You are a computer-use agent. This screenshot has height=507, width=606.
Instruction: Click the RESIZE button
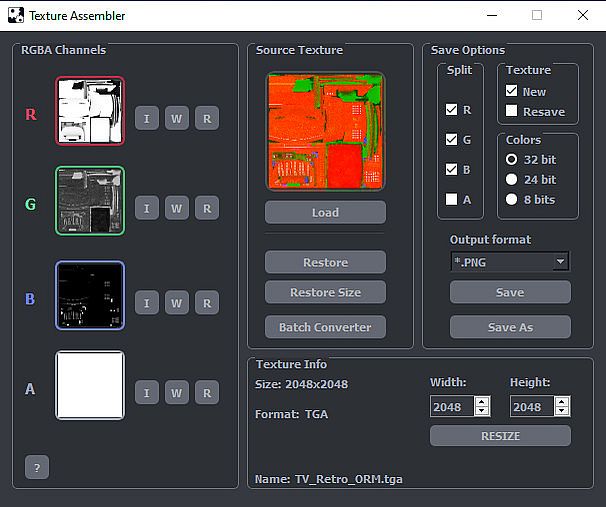(500, 436)
